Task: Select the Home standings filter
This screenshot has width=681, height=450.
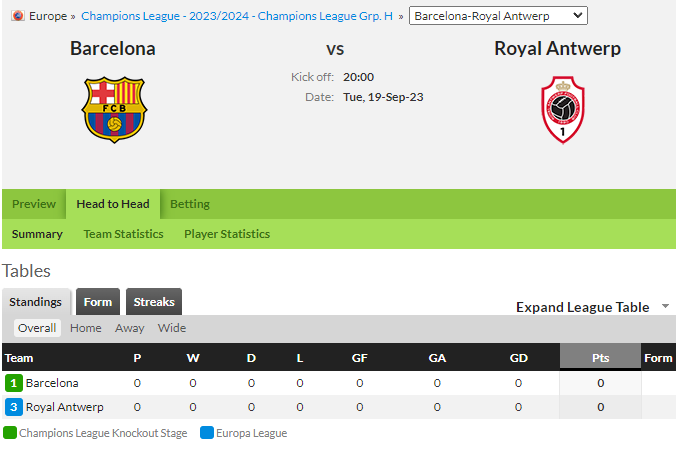Action: click(86, 328)
